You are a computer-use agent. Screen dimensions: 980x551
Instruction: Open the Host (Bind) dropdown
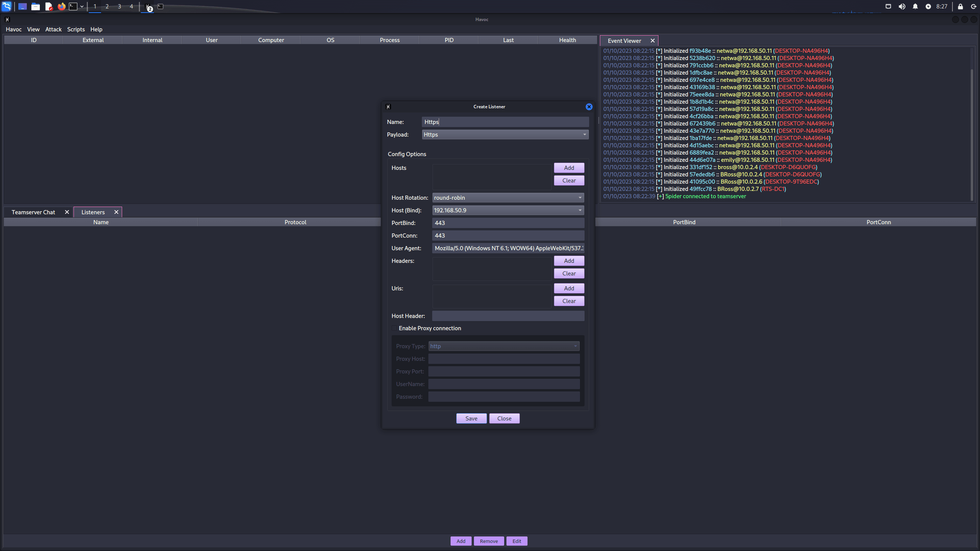tap(508, 210)
